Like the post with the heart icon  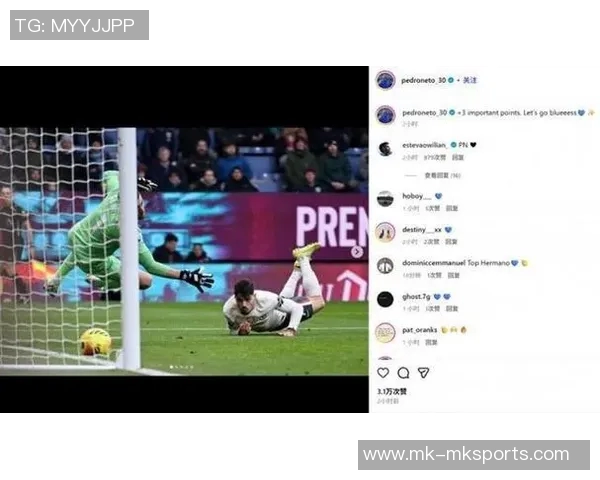pos(383,373)
